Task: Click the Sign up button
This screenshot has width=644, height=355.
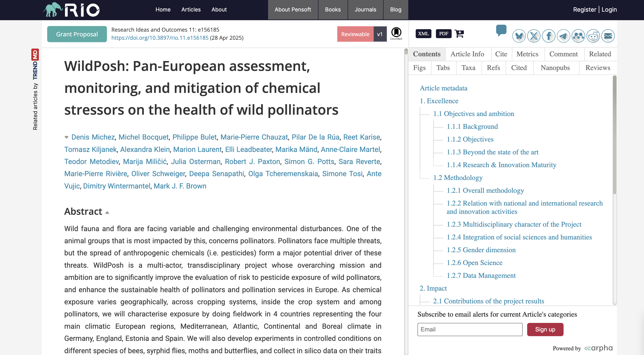Action: (545, 329)
